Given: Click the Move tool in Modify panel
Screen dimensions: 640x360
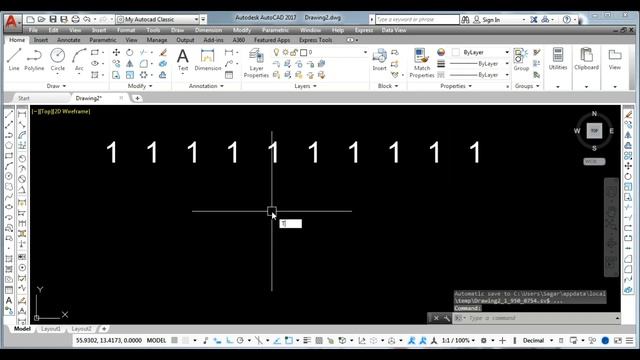Looking at the screenshot, I should coord(116,52).
